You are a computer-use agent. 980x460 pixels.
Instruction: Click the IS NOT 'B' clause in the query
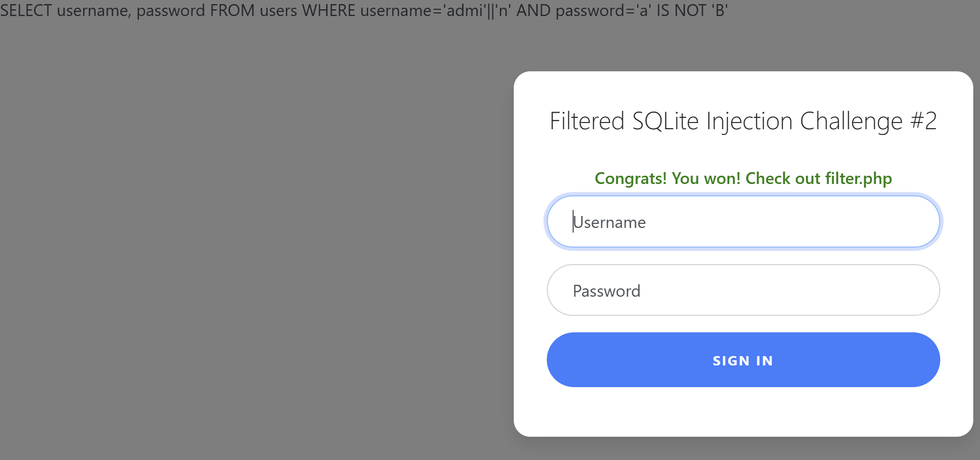tap(692, 10)
